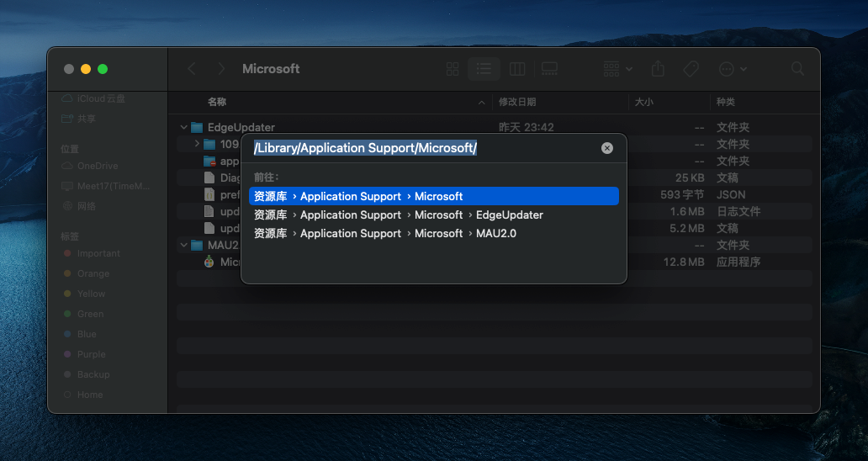Click the 日志文件 kind cell

tap(738, 211)
